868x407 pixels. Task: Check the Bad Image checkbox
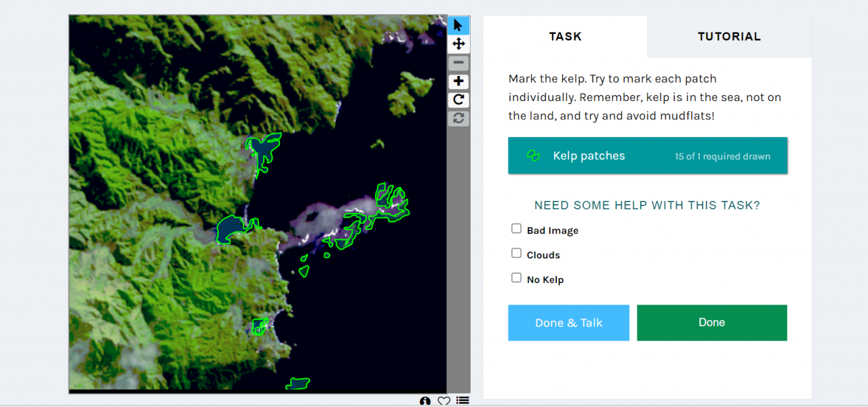pos(517,229)
